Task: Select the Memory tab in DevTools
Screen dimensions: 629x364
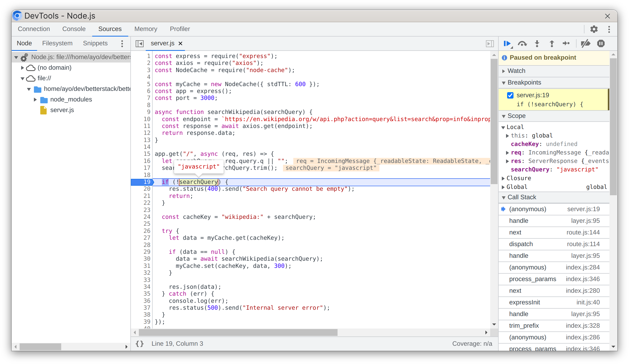Action: (x=145, y=29)
